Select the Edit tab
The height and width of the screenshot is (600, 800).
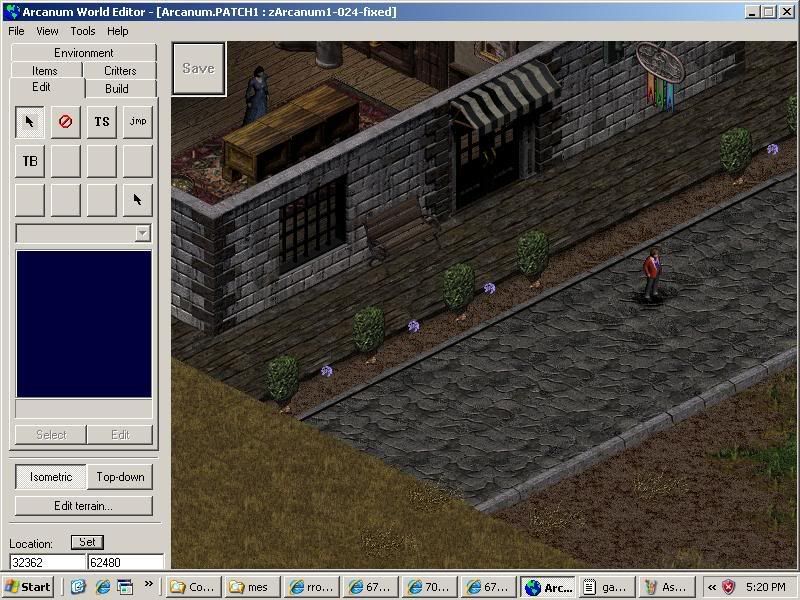pos(41,87)
